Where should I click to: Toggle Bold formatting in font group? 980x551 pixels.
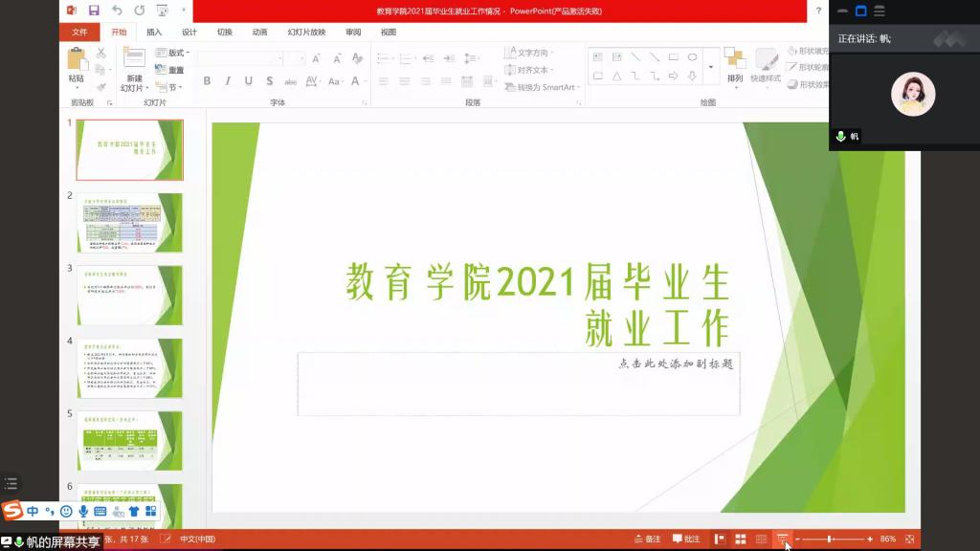click(207, 81)
